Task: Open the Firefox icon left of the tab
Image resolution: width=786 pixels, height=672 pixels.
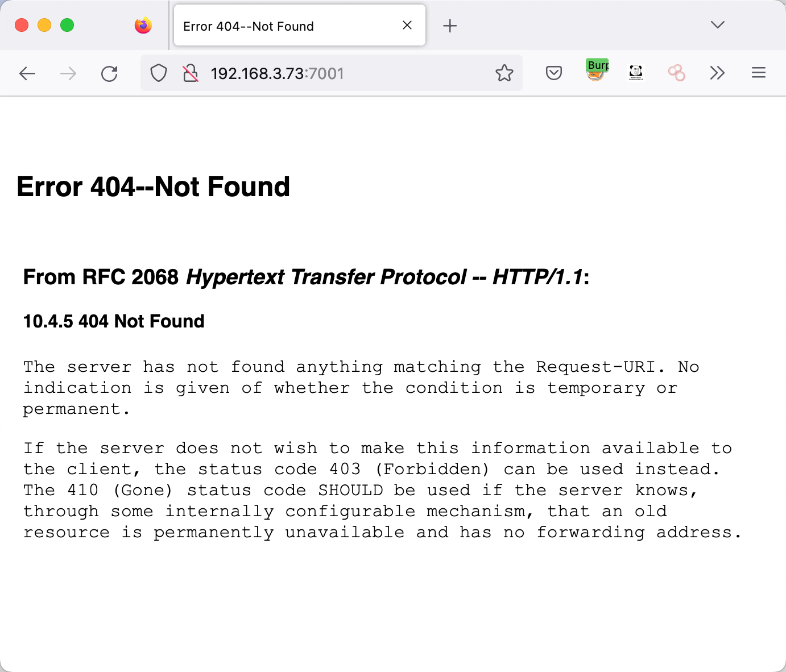Action: coord(143,26)
